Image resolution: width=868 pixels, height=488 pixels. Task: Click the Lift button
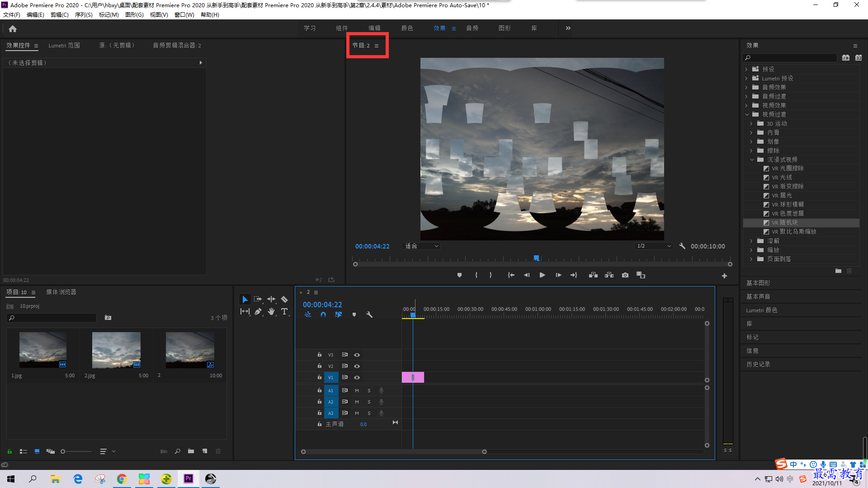tap(593, 275)
